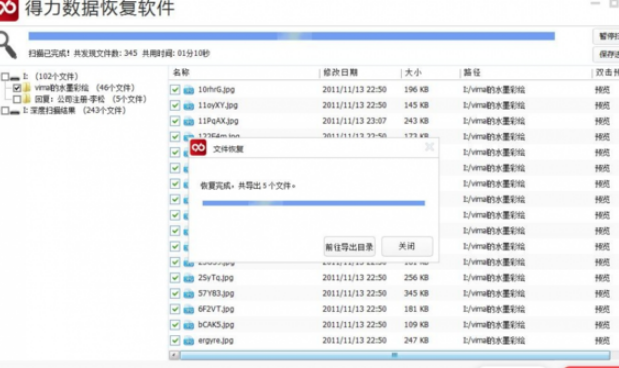
Task: Select tree item I: 深度扫描结果 (243个文件)
Action: pos(75,111)
